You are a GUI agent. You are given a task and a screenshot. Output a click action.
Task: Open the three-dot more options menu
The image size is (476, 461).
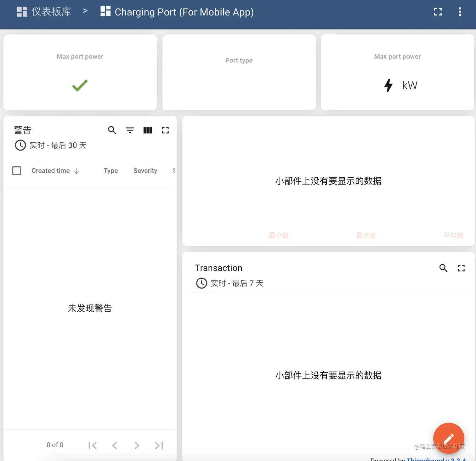click(x=460, y=12)
